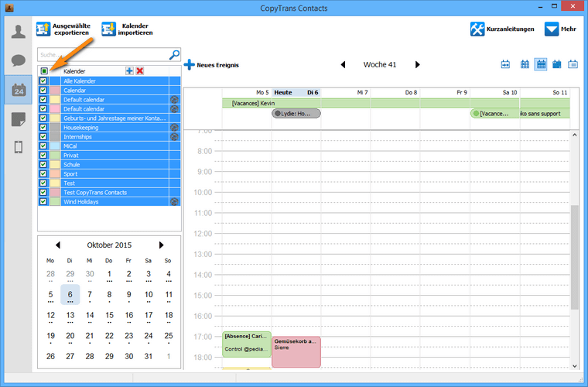Viewport: 588px width, 387px height.
Task: Open the Messages sidebar section
Action: pyautogui.click(x=18, y=60)
